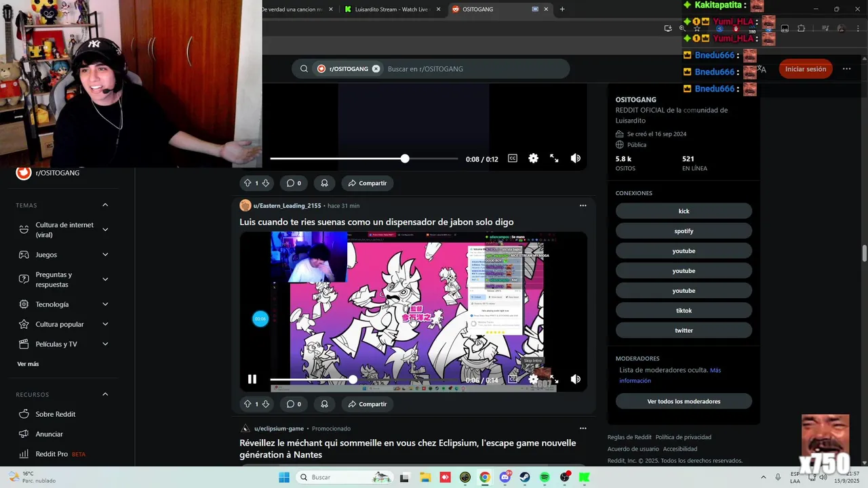Collapse the TEMAS section
The width and height of the screenshot is (868, 488).
(105, 205)
